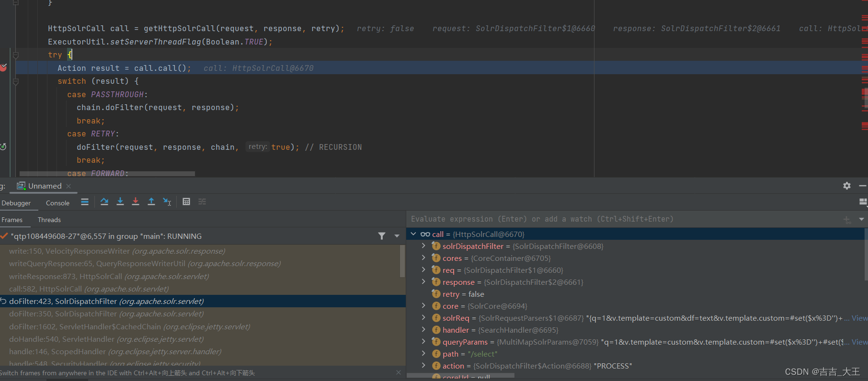The height and width of the screenshot is (381, 868).
Task: Click the evaluate expression input field
Action: [623, 219]
